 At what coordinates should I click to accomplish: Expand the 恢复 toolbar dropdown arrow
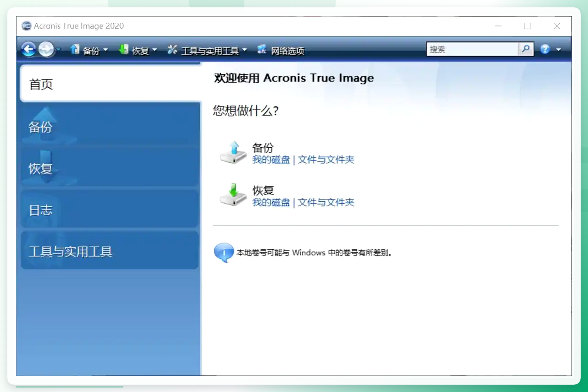click(x=155, y=50)
